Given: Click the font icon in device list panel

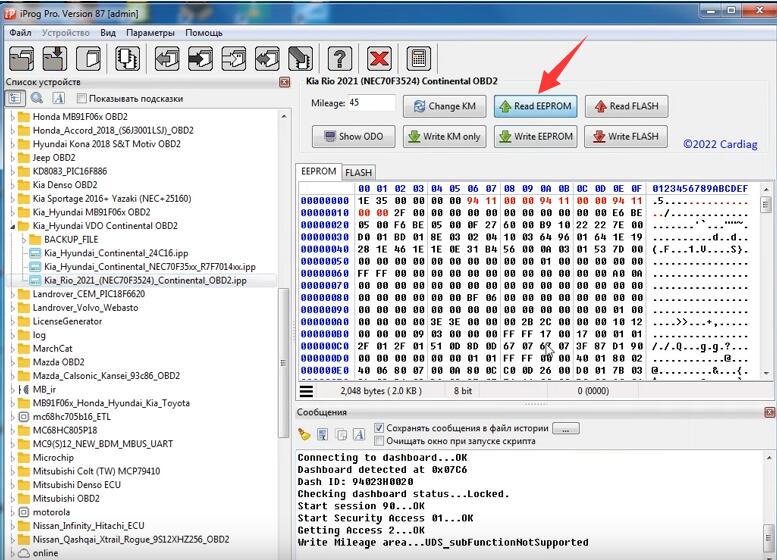Looking at the screenshot, I should point(58,98).
